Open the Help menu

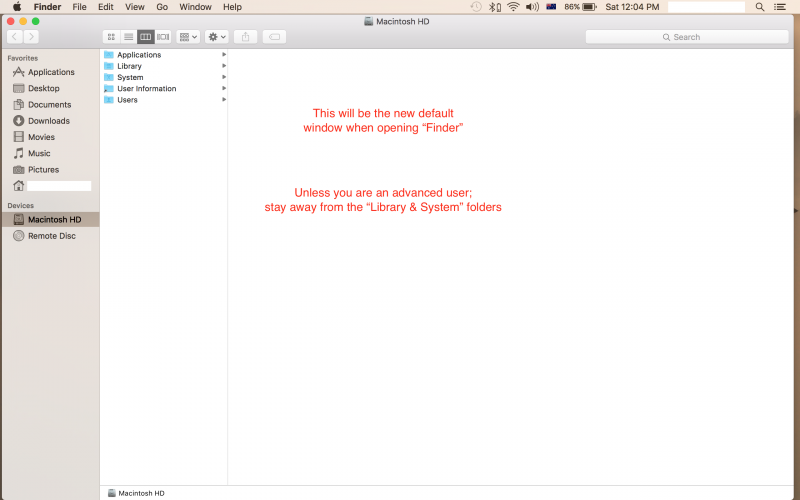(x=232, y=7)
